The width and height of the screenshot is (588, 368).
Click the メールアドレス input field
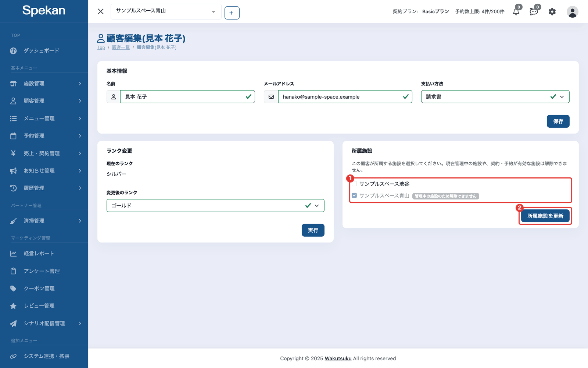click(x=345, y=97)
